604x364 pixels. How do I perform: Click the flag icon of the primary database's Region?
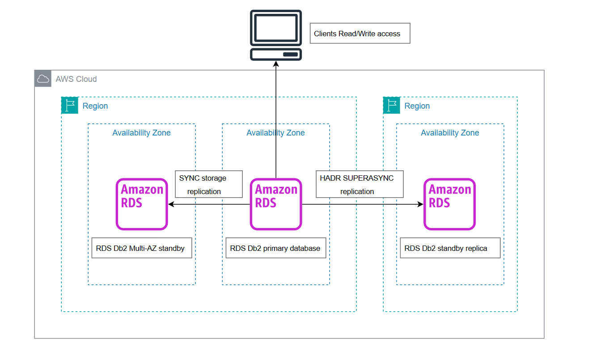(70, 106)
